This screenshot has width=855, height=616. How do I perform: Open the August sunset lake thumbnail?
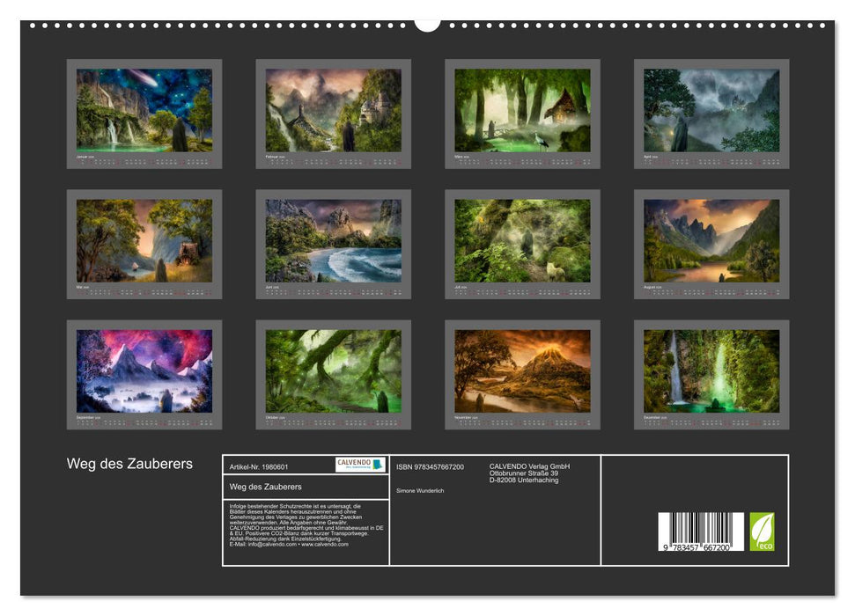711,240
